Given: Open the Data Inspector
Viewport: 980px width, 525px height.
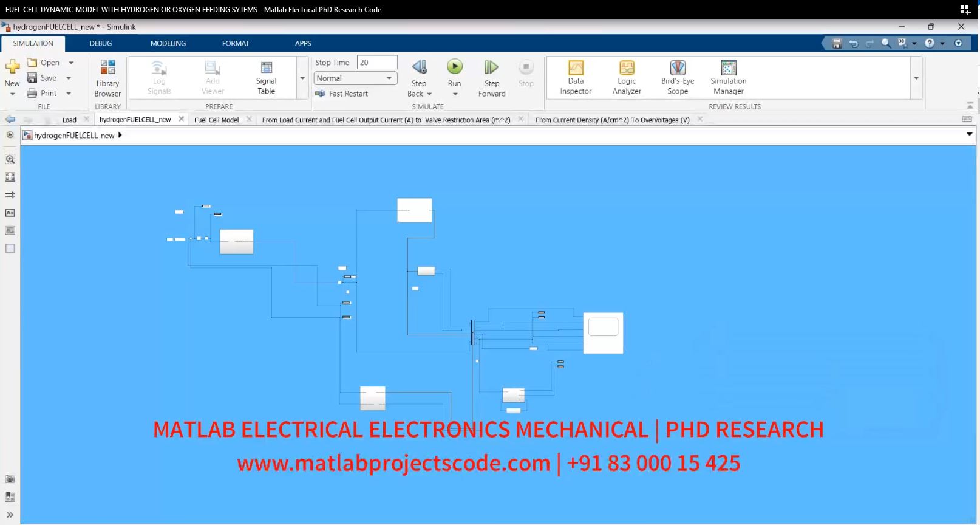Looking at the screenshot, I should (x=576, y=78).
